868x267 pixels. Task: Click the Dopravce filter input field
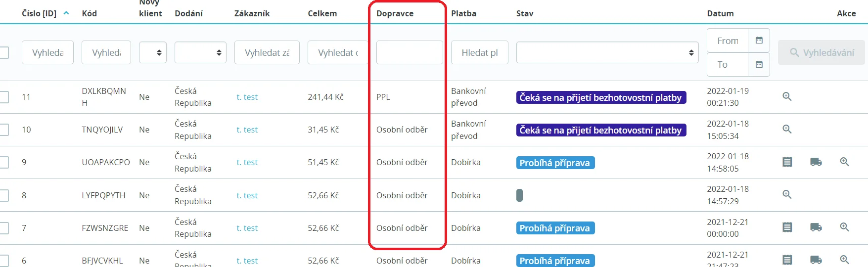pos(409,52)
